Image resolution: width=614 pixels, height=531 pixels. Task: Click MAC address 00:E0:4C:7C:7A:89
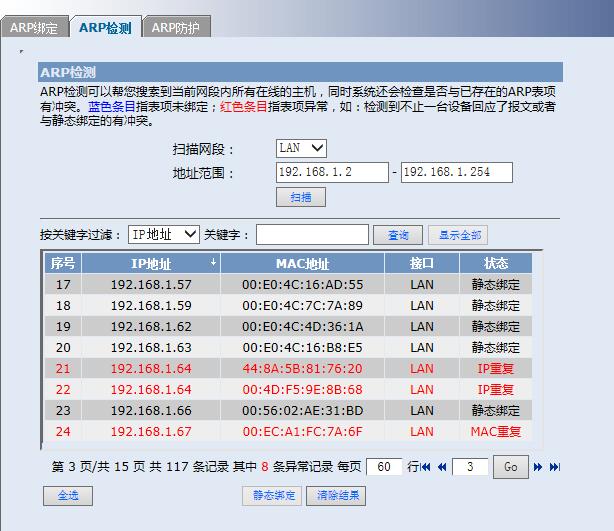(302, 305)
